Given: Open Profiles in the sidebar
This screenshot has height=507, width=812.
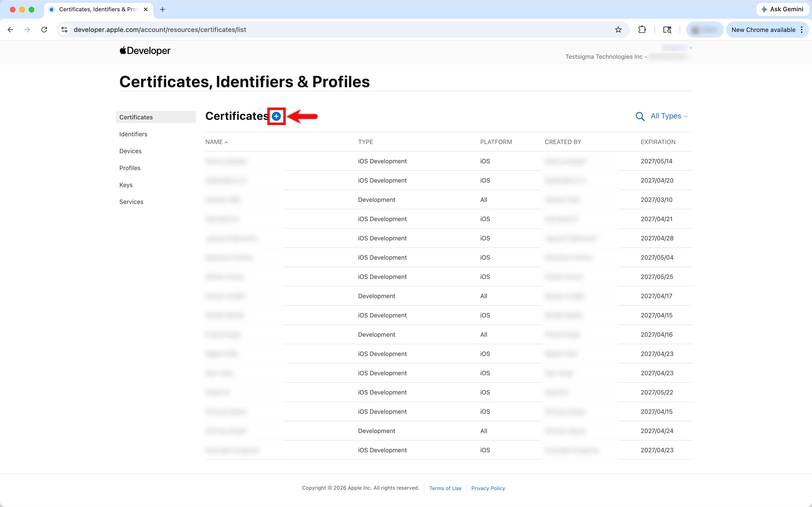Looking at the screenshot, I should click(x=130, y=168).
